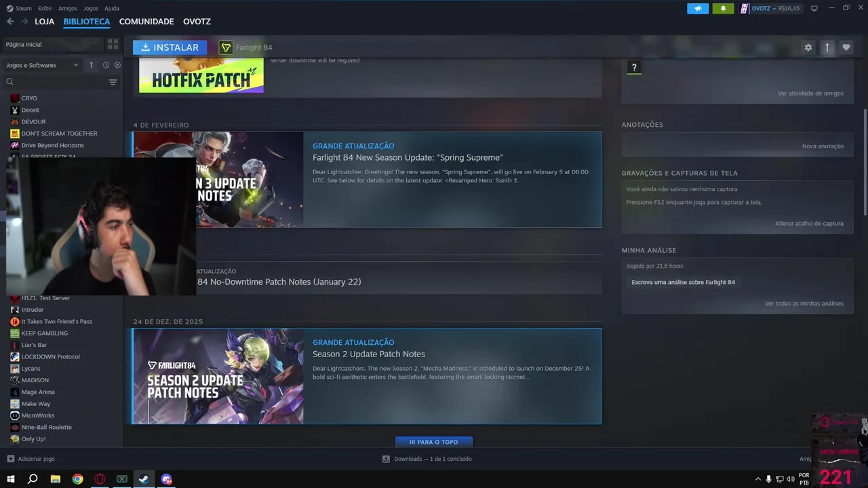The image size is (868, 488).
Task: Go back with the left arrow
Action: pyautogui.click(x=10, y=22)
